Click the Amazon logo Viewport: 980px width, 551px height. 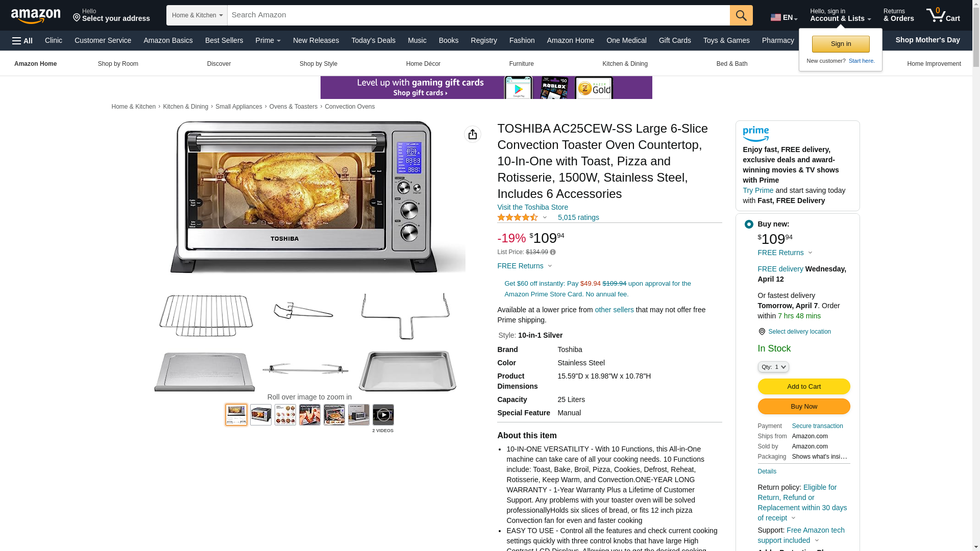point(36,16)
